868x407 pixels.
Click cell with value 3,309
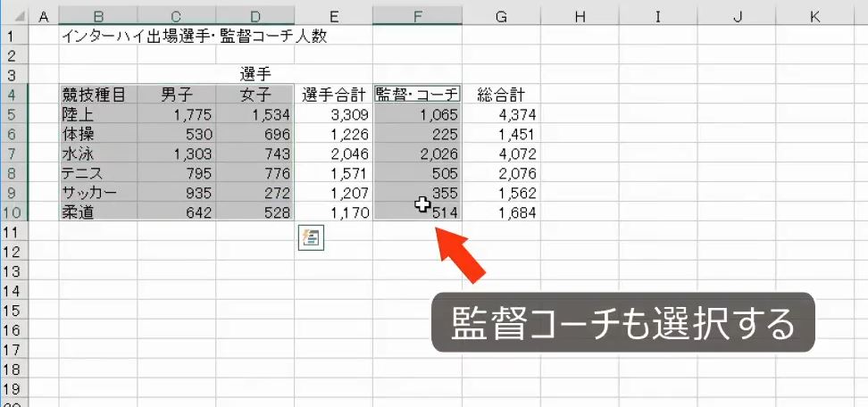point(334,114)
